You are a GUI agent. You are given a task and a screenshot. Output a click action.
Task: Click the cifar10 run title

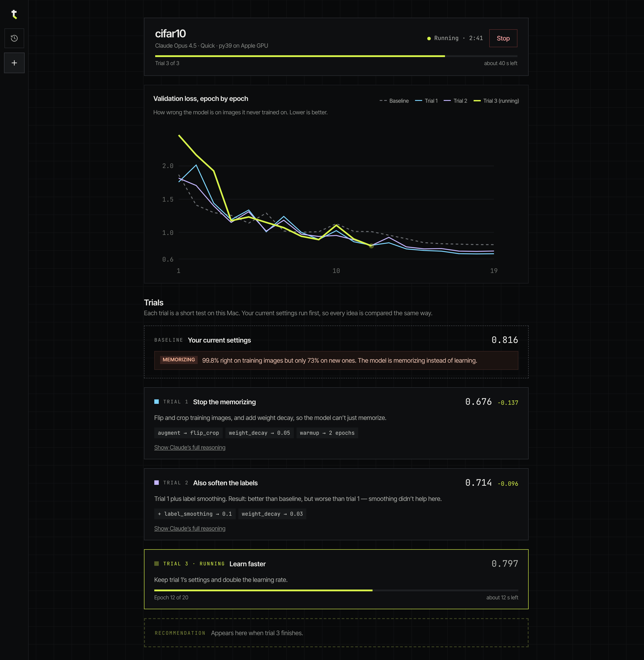[x=170, y=34]
